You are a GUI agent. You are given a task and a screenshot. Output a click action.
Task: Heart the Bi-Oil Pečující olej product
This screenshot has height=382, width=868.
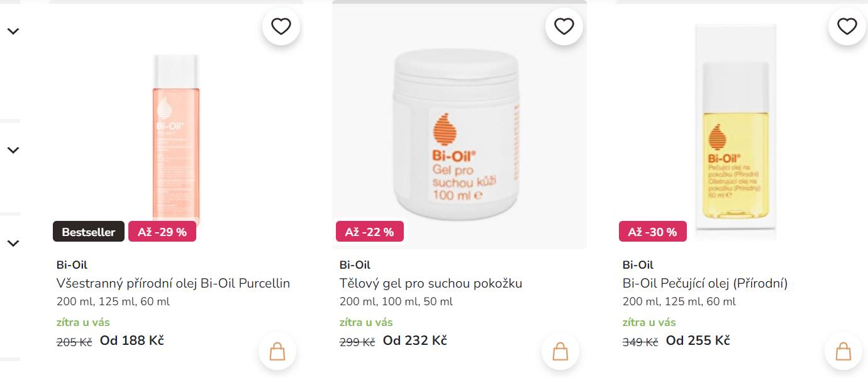pyautogui.click(x=847, y=26)
